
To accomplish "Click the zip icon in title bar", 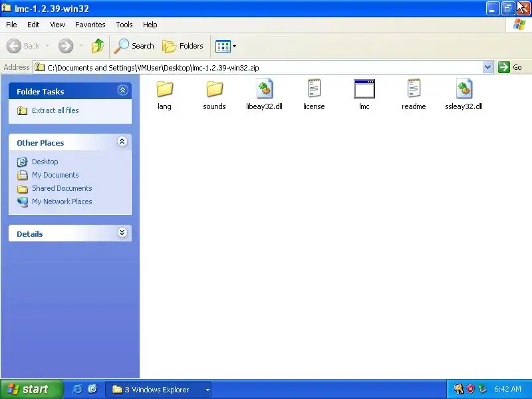I will (6, 7).
